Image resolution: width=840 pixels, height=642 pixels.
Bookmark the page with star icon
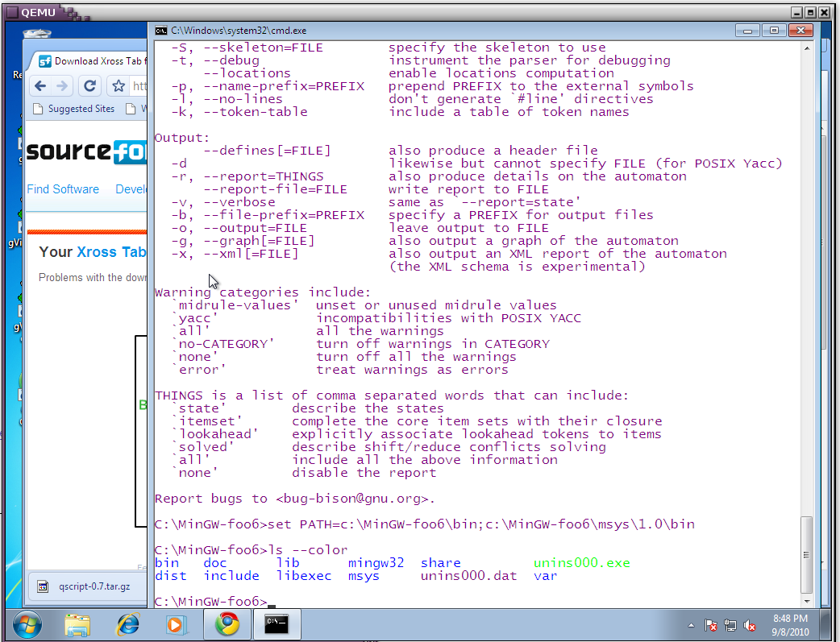(119, 86)
